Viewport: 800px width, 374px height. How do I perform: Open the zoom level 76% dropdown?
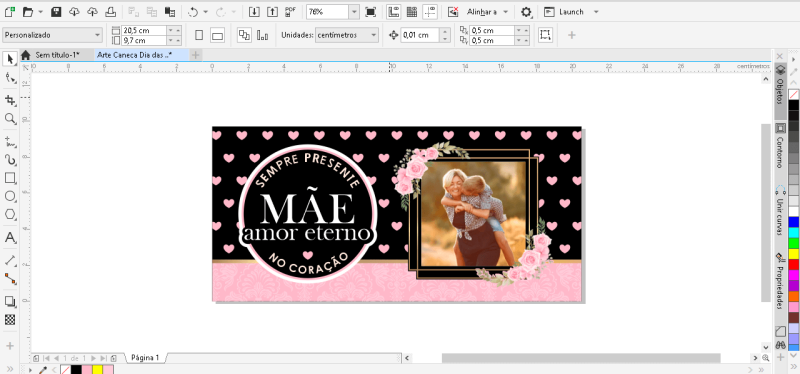click(x=354, y=12)
